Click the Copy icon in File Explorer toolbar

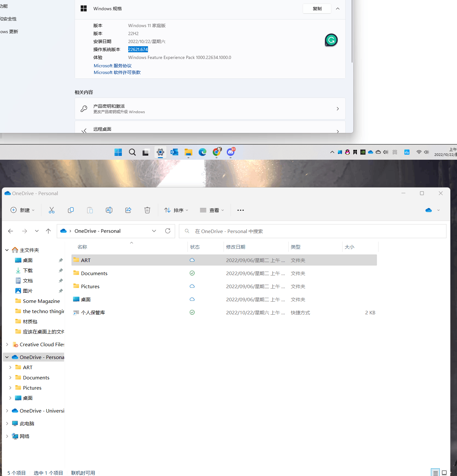(71, 210)
